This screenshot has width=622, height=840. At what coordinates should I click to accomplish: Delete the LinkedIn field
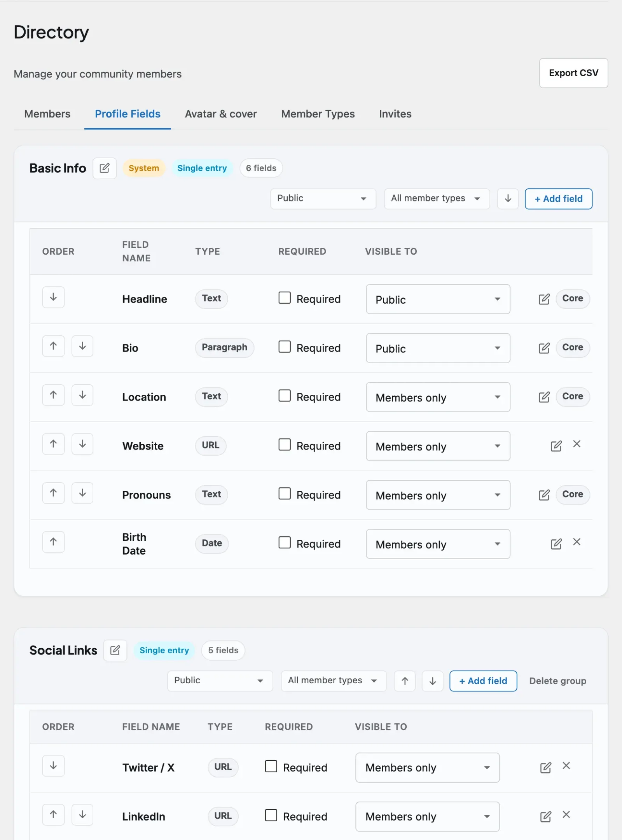pyautogui.click(x=566, y=815)
